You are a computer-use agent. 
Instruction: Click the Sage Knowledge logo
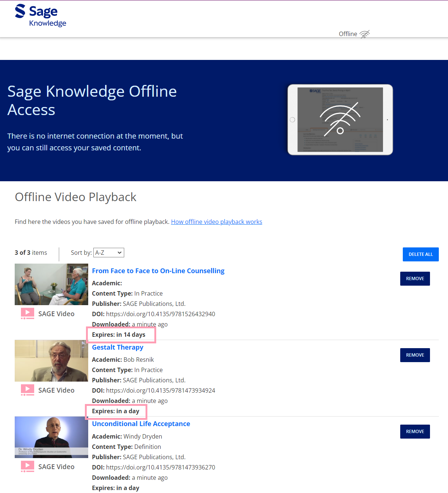coord(40,16)
